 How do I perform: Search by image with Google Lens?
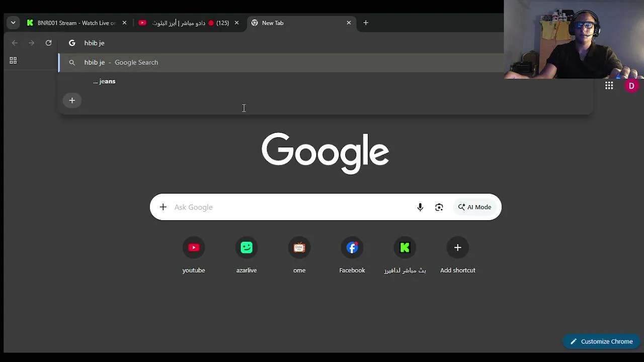click(439, 207)
